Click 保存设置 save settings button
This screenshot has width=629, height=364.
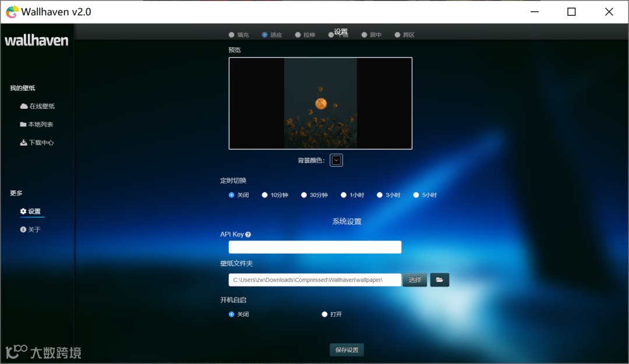[347, 350]
